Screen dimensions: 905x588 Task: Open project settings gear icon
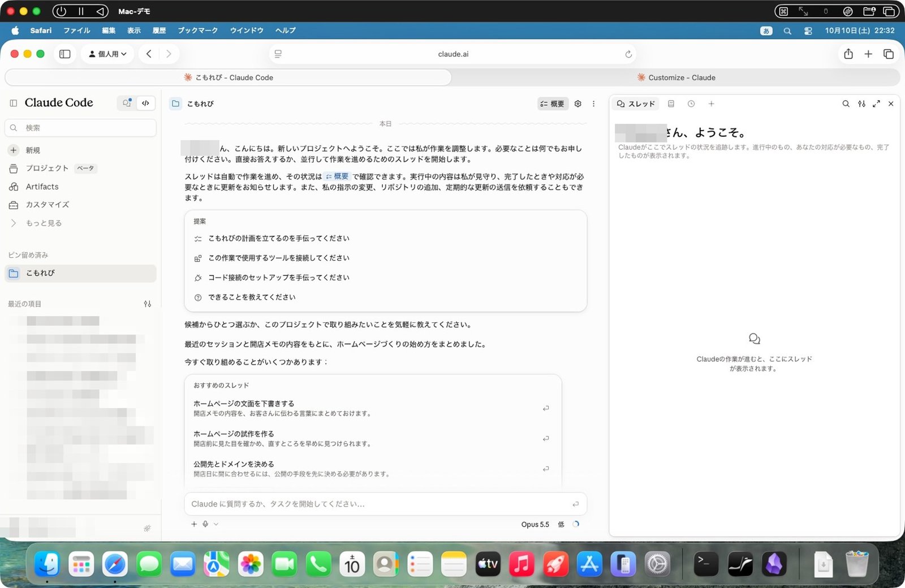[578, 103]
